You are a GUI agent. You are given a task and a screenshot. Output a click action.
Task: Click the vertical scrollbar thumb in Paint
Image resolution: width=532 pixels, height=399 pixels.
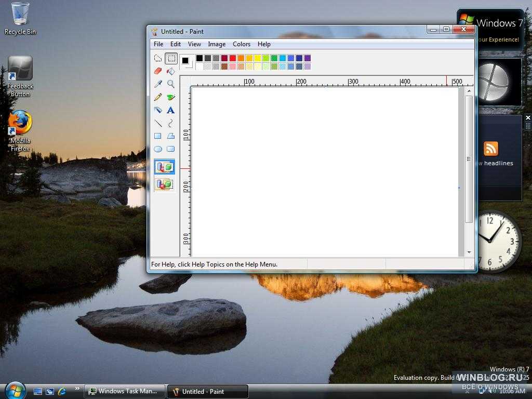point(469,159)
